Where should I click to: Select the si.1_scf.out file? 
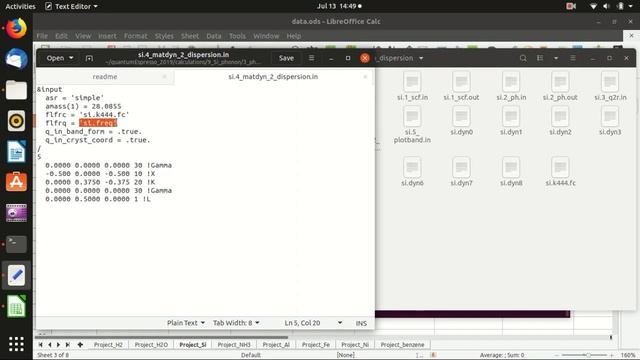(461, 86)
